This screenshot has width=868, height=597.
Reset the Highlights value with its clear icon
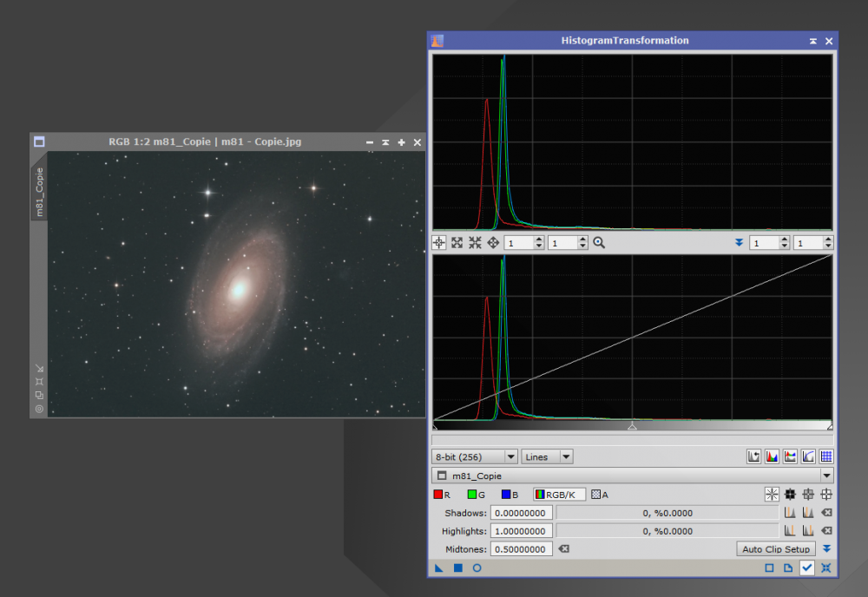click(x=826, y=530)
